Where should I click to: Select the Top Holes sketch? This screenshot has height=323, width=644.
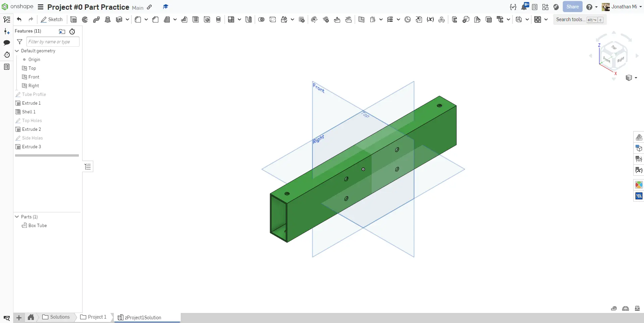pos(32,120)
